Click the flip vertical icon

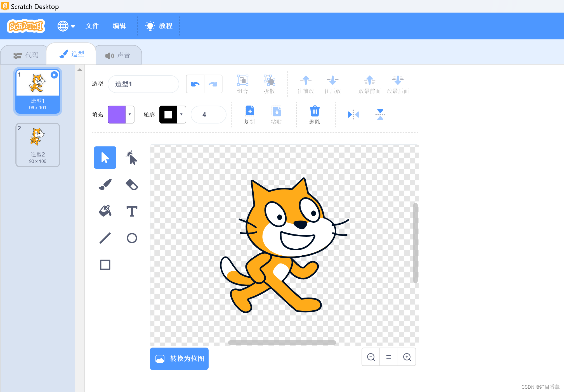coord(380,115)
